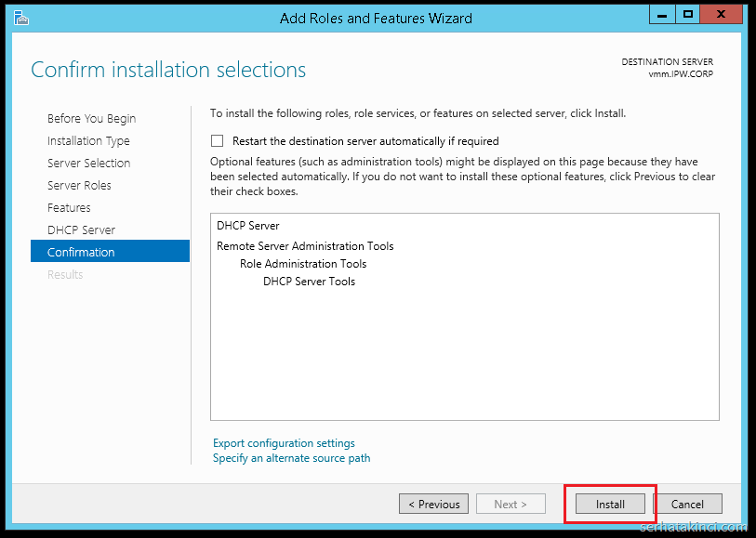Open the Installation Type step
The height and width of the screenshot is (538, 756).
click(x=88, y=141)
